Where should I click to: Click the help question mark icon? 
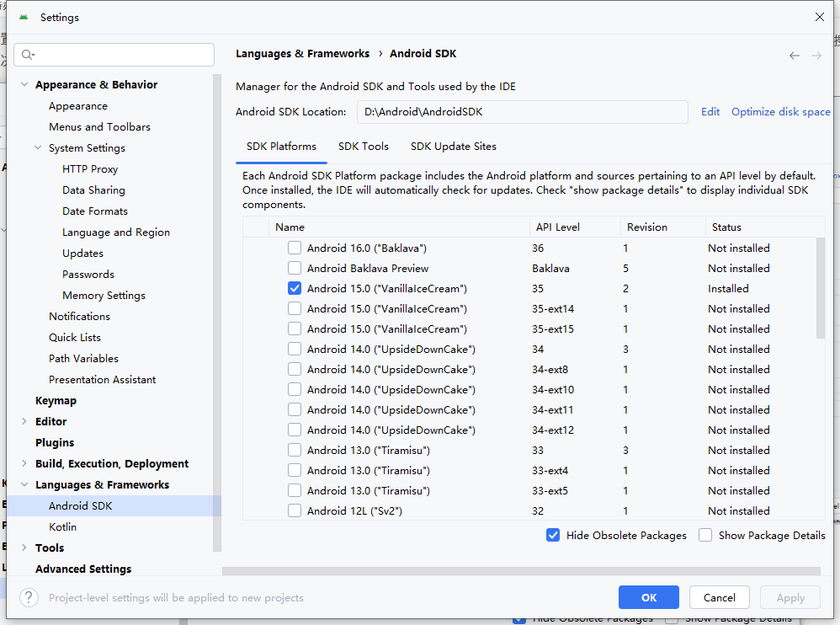[29, 597]
